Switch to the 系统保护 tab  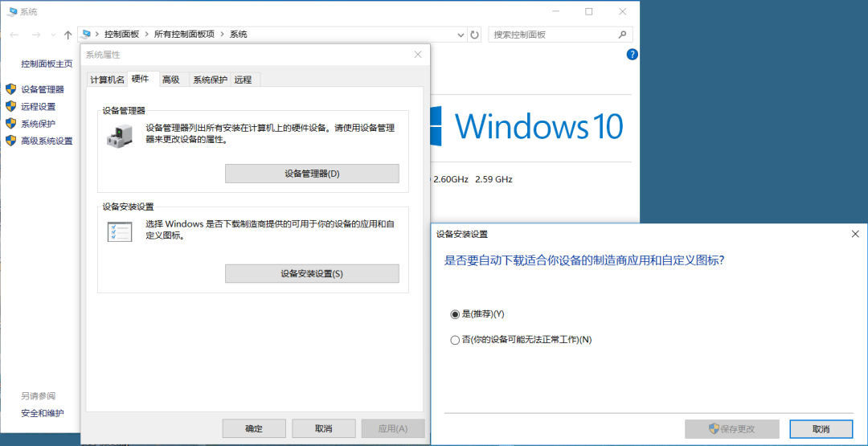211,80
